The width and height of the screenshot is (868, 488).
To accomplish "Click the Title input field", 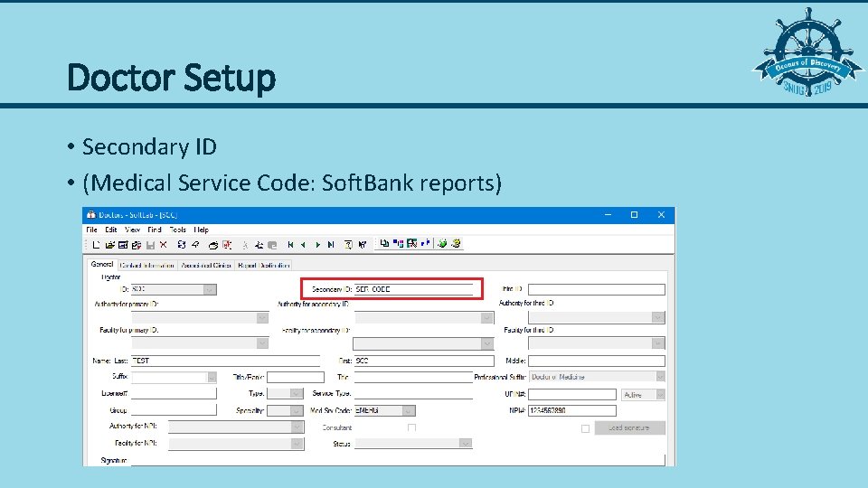I will click(413, 378).
